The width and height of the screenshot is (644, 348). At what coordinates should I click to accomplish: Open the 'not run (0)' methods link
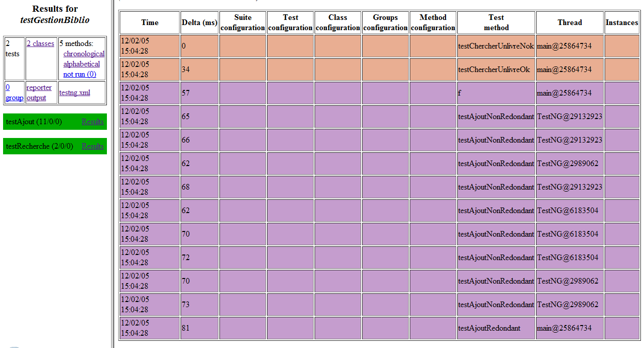pyautogui.click(x=79, y=74)
